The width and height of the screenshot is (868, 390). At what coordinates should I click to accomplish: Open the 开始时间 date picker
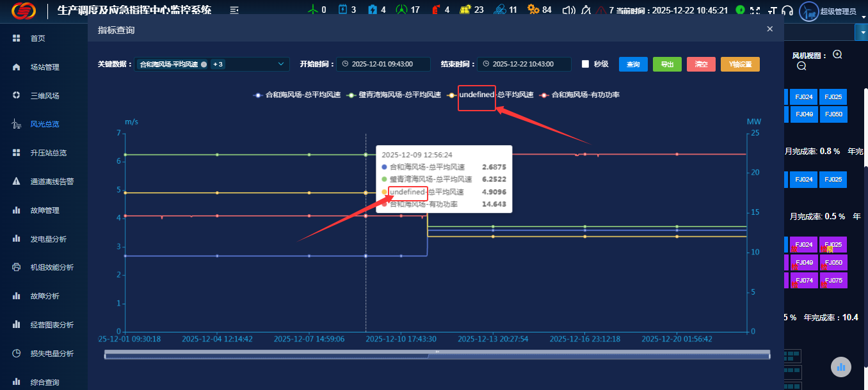[382, 64]
